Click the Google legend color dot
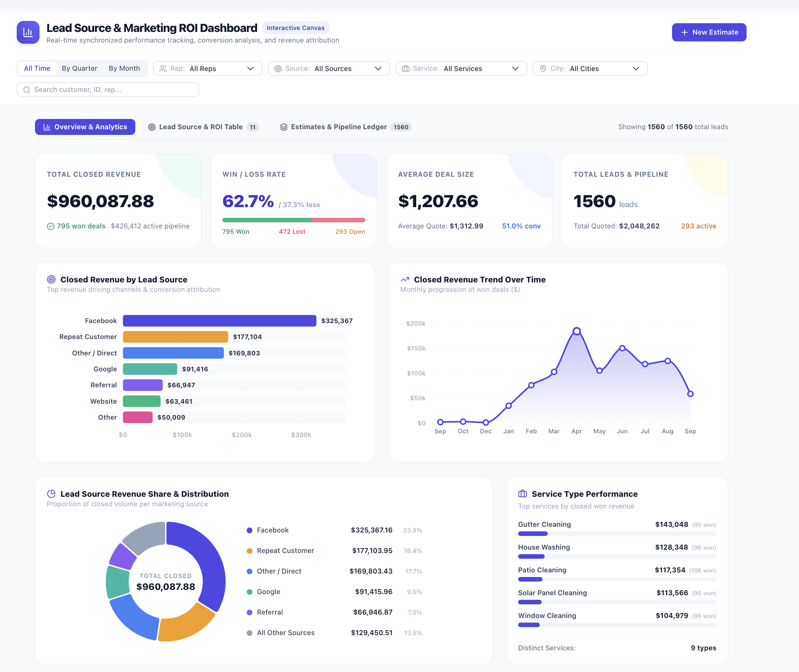The width and height of the screenshot is (799, 672). (x=250, y=592)
